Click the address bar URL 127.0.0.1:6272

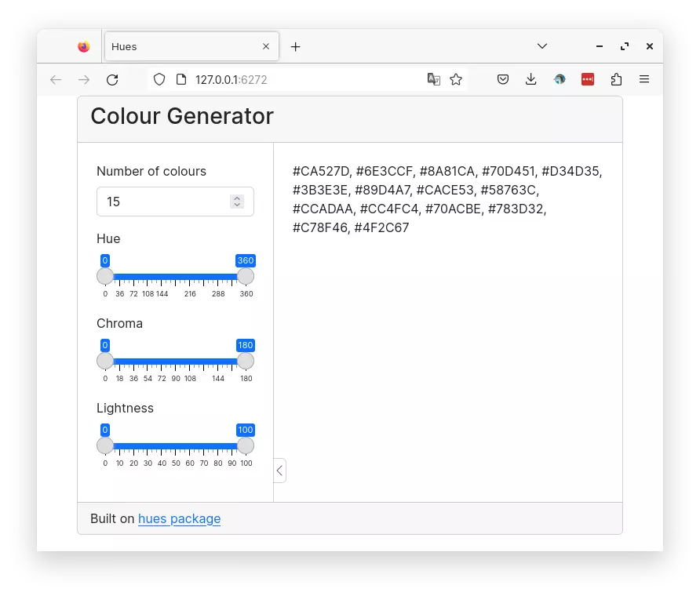pos(232,79)
